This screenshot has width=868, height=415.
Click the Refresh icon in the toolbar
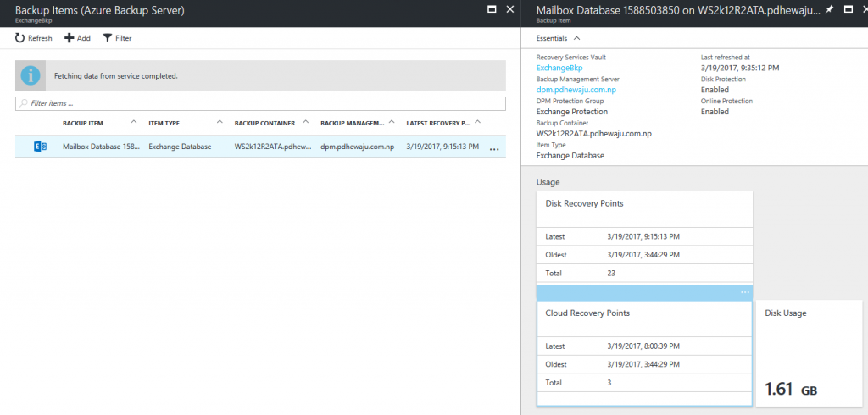[19, 38]
